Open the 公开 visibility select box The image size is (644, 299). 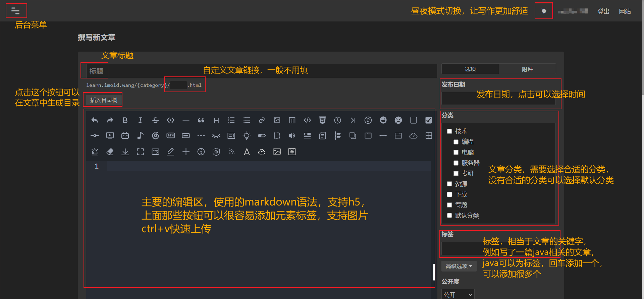point(458,294)
